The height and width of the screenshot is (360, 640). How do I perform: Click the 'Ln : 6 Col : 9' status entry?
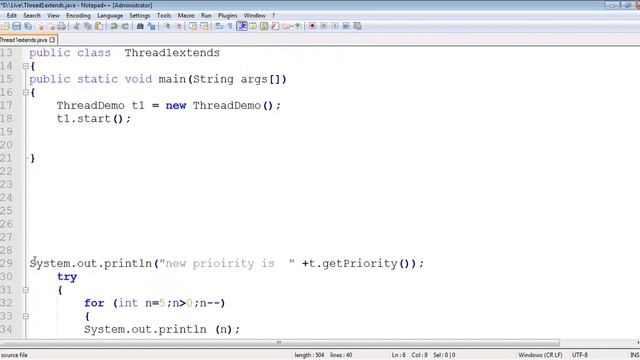coord(409,355)
